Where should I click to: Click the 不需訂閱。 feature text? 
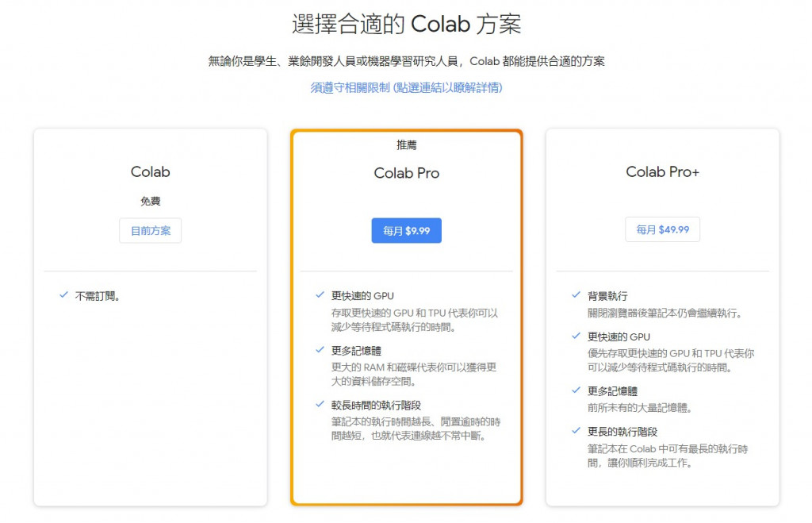(98, 296)
